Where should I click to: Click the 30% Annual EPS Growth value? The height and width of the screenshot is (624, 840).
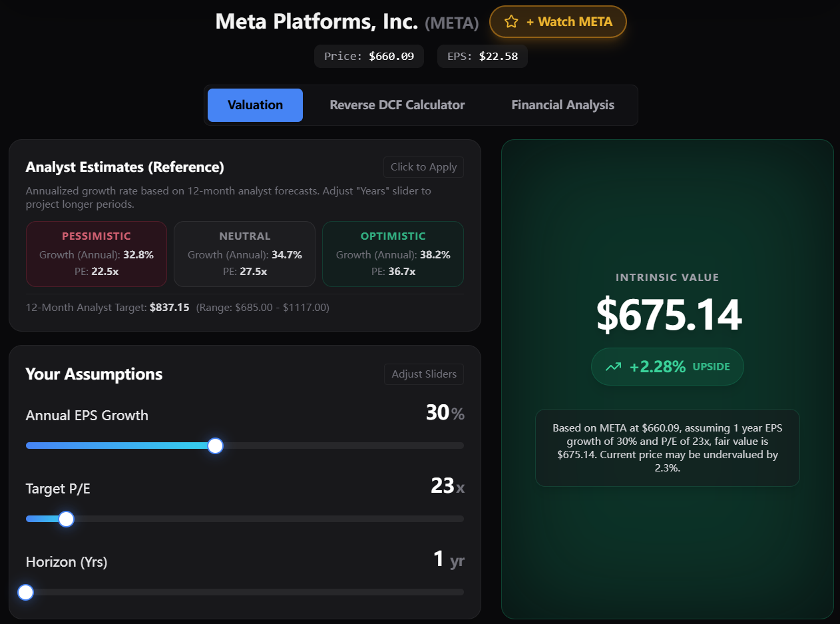pyautogui.click(x=445, y=414)
